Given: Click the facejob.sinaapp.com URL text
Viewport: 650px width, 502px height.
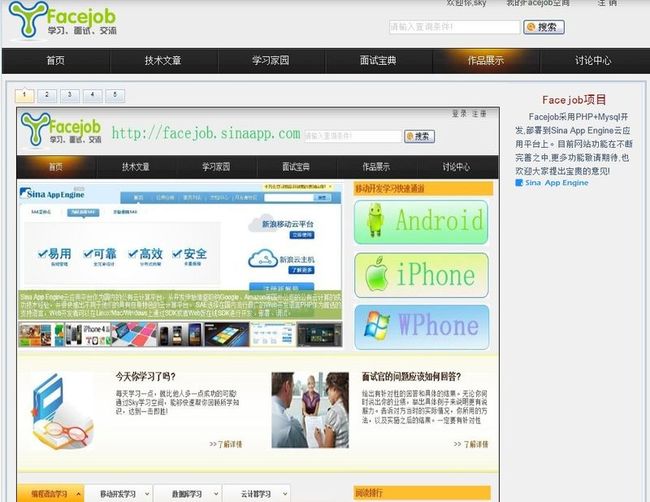Looking at the screenshot, I should (206, 133).
